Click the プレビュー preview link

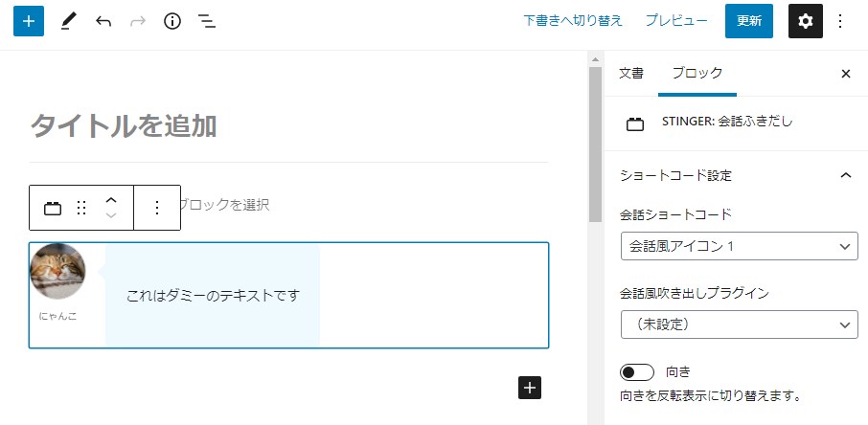click(x=675, y=20)
